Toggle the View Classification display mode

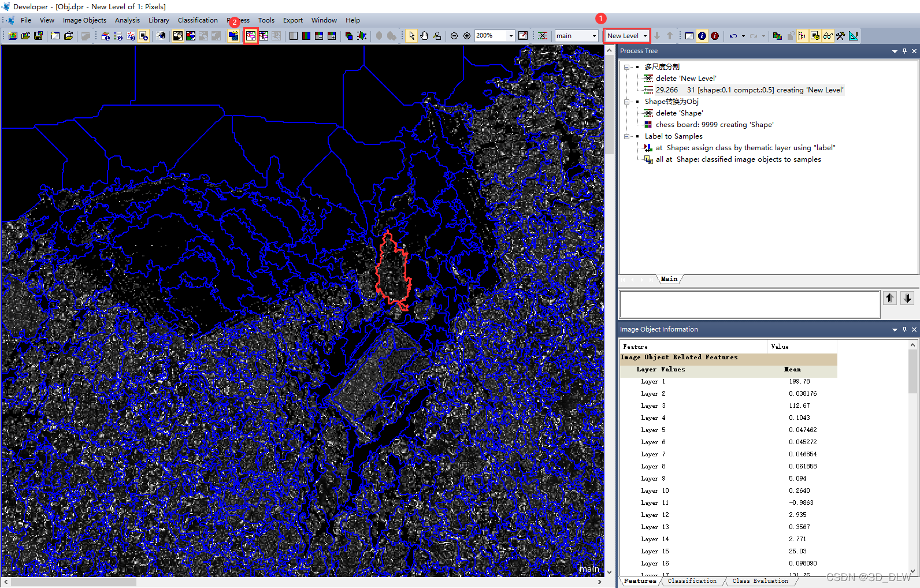pos(190,36)
